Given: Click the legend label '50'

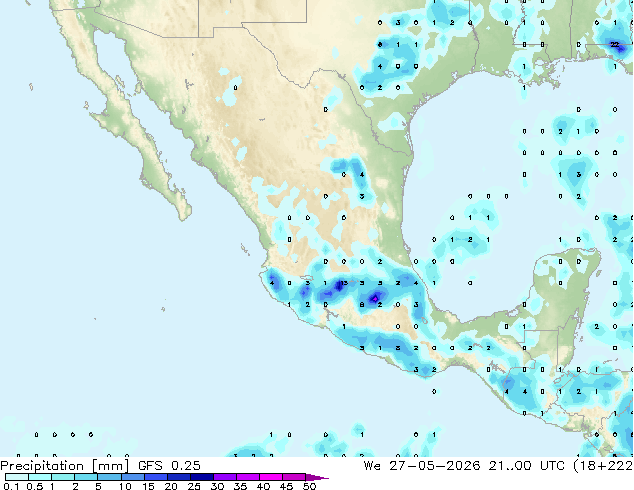Looking at the screenshot, I should pos(309,486).
